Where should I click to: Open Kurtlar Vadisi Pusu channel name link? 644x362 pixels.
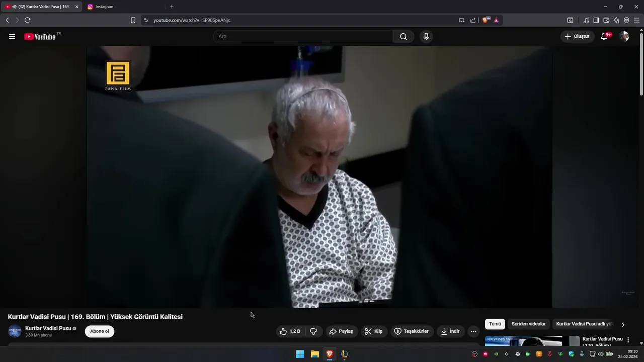click(48, 328)
